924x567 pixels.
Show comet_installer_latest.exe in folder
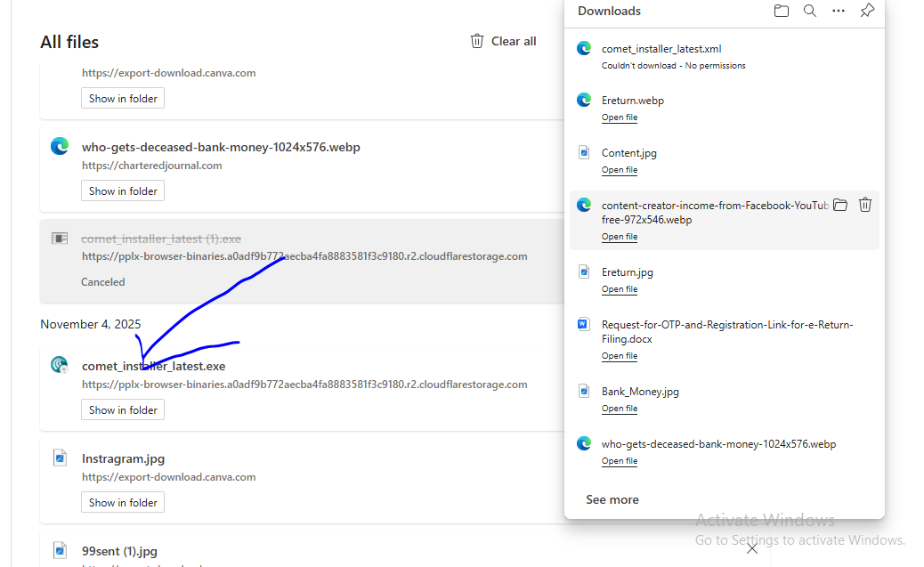pos(123,409)
